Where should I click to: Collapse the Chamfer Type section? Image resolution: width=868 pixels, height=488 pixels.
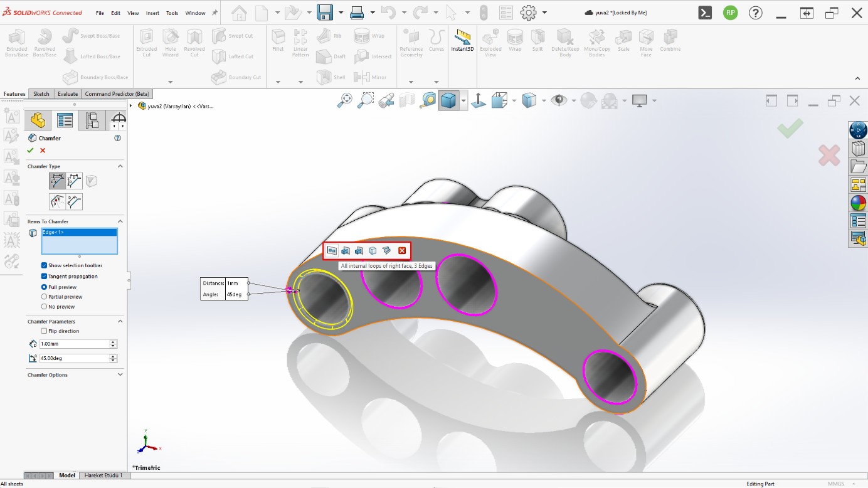point(120,166)
